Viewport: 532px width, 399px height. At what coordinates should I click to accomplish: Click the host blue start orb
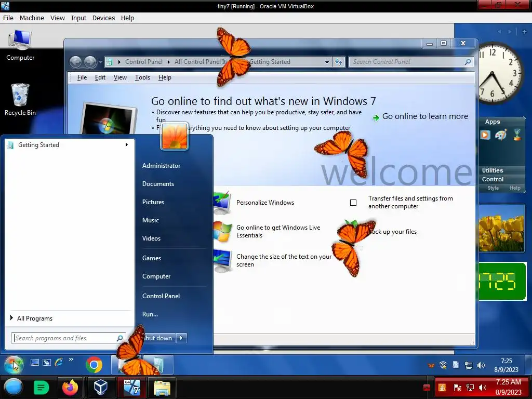(14, 387)
